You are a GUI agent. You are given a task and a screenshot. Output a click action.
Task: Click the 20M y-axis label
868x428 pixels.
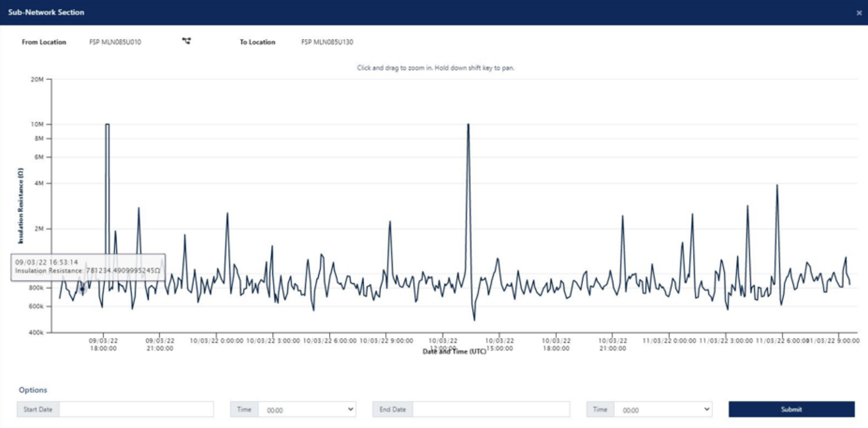pyautogui.click(x=37, y=79)
